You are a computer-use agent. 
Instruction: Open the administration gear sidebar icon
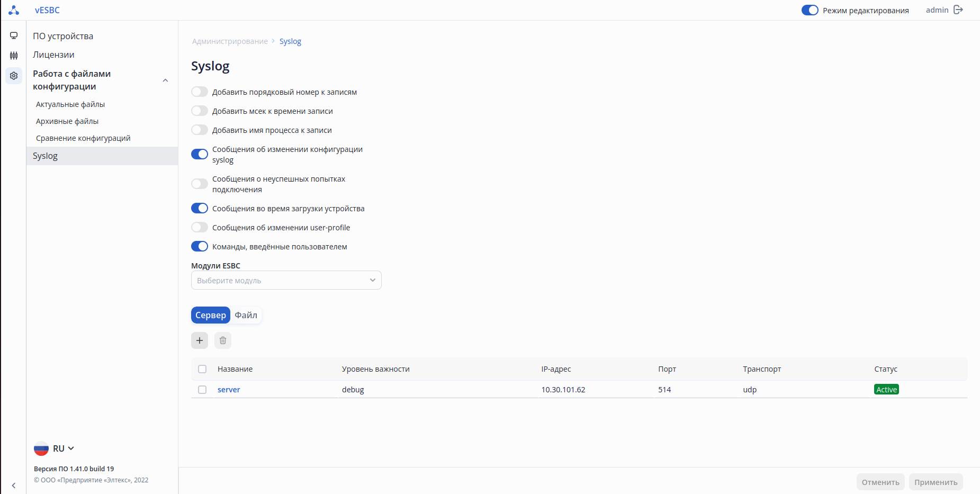click(x=14, y=76)
